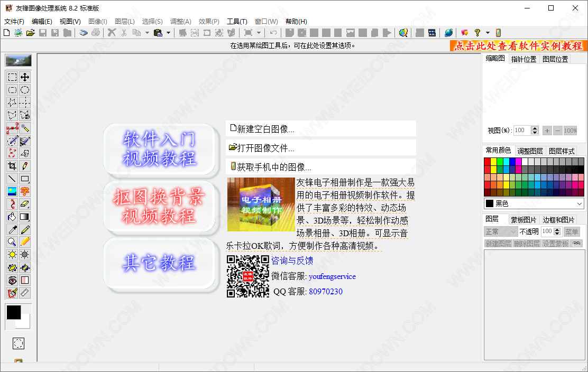Select the yellow sun brighten tool

pyautogui.click(x=12, y=255)
